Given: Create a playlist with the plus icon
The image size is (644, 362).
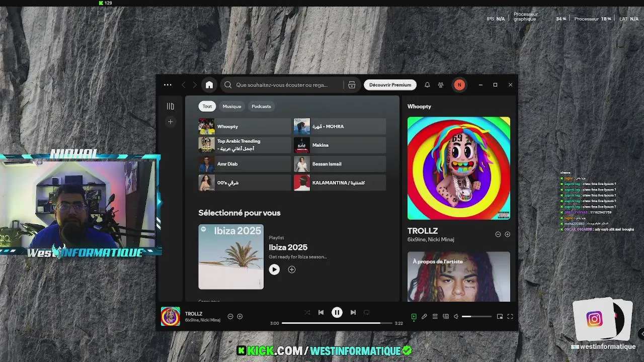Looking at the screenshot, I should tap(171, 122).
